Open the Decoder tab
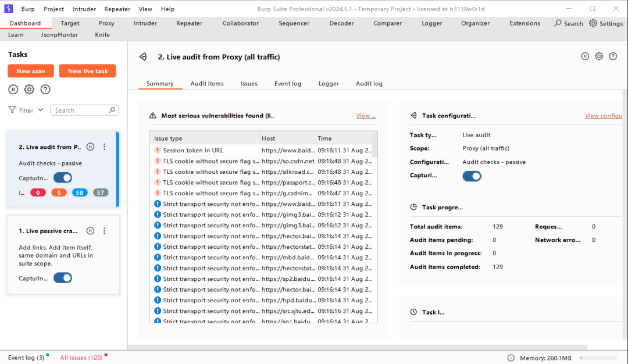Screen dimensions: 628x364 [x=342, y=23]
